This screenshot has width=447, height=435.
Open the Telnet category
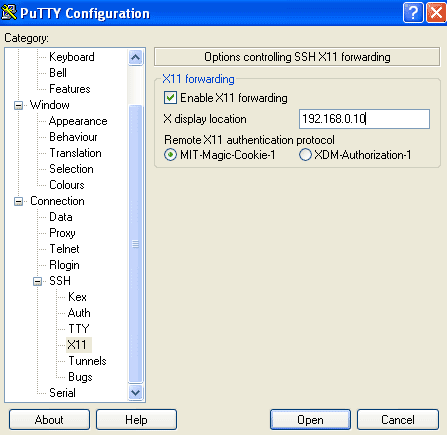(64, 249)
